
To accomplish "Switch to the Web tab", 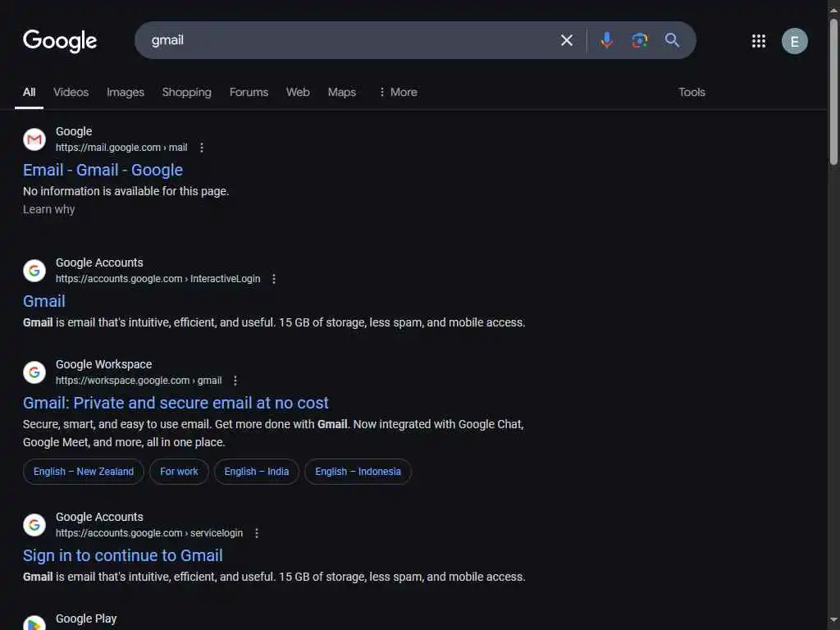I will click(x=298, y=92).
